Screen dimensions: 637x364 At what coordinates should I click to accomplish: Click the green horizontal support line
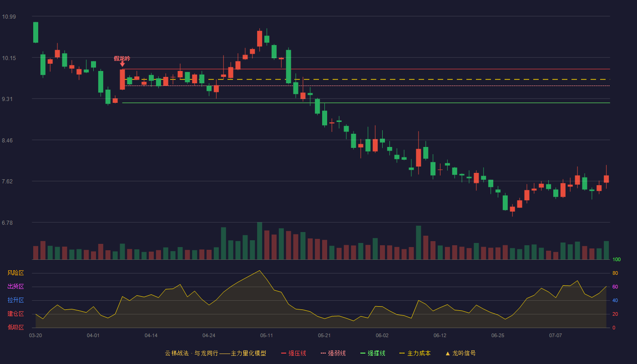(366, 103)
